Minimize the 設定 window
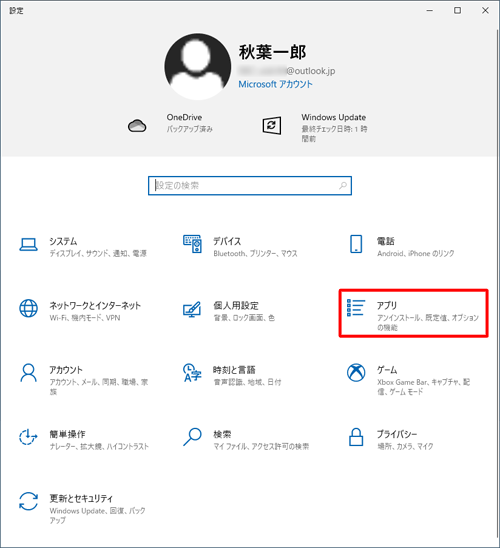 (x=430, y=10)
